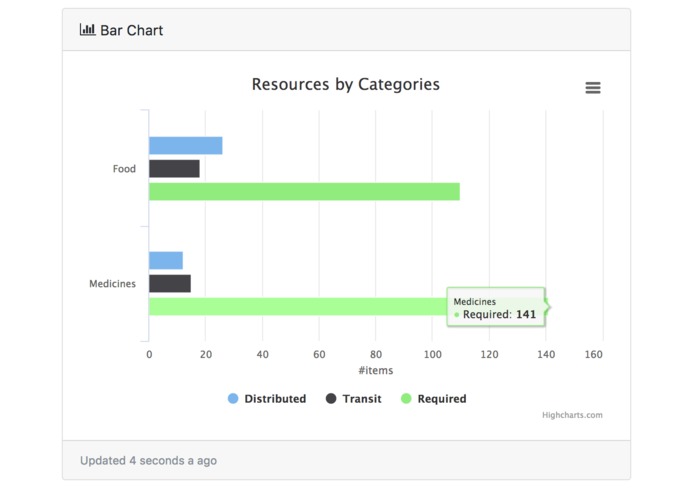Click the Bar Chart panel heading text

coord(132,30)
